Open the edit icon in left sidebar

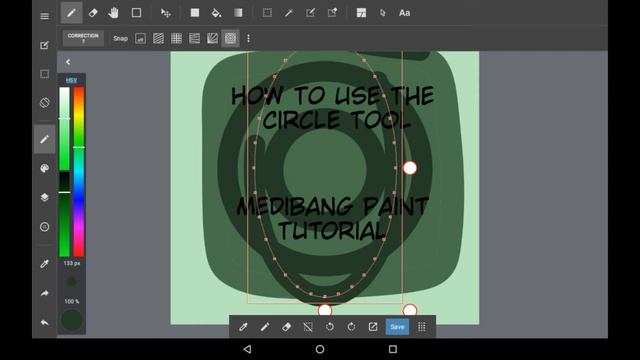click(x=44, y=45)
